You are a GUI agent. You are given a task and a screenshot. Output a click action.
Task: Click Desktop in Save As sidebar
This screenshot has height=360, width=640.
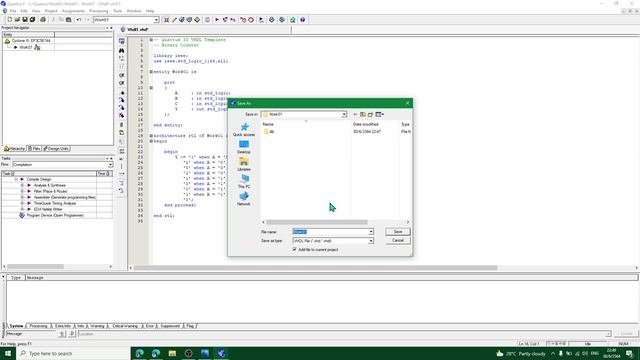[244, 147]
